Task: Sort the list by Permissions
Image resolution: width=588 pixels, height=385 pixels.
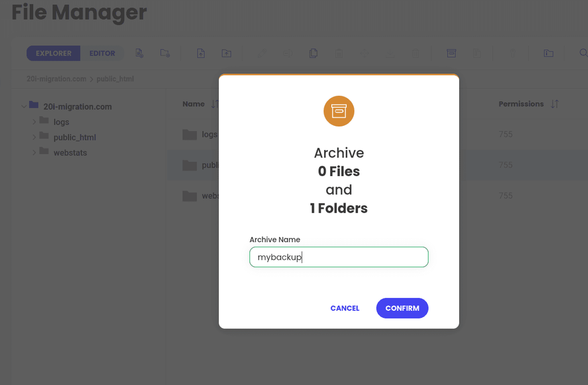Action: (554, 104)
